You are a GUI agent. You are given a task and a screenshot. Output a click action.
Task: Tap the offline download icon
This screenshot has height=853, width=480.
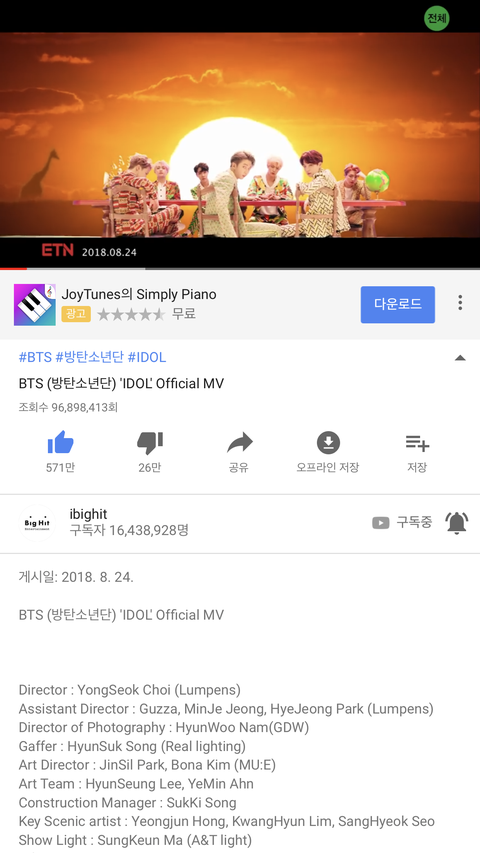click(x=328, y=443)
